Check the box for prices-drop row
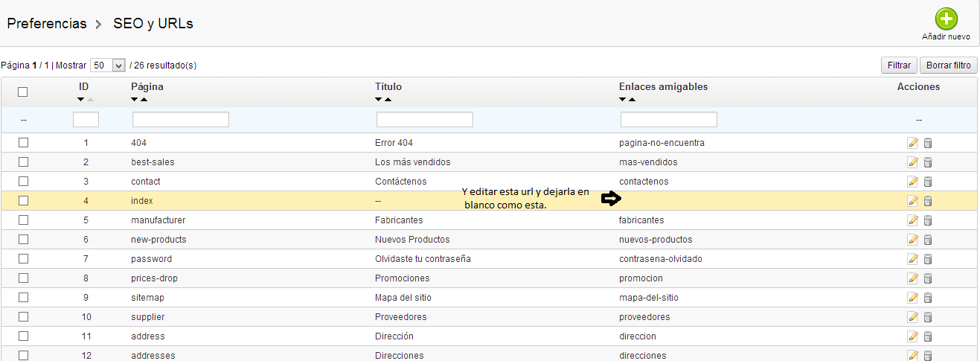 pyautogui.click(x=23, y=278)
